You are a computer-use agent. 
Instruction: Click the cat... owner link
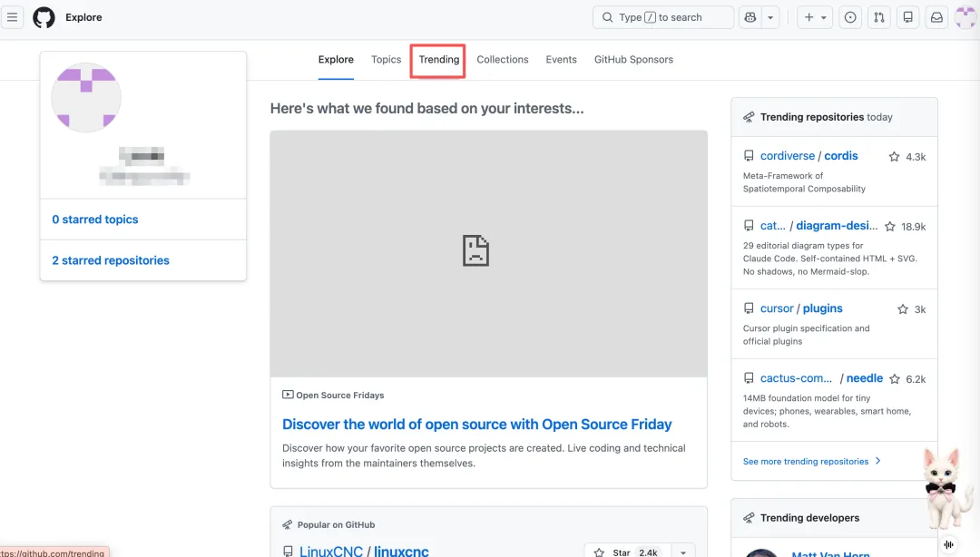tap(772, 226)
